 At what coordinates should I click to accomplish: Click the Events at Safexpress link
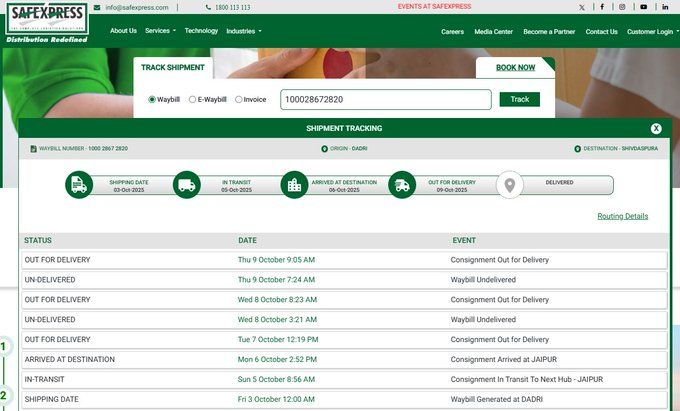point(434,7)
